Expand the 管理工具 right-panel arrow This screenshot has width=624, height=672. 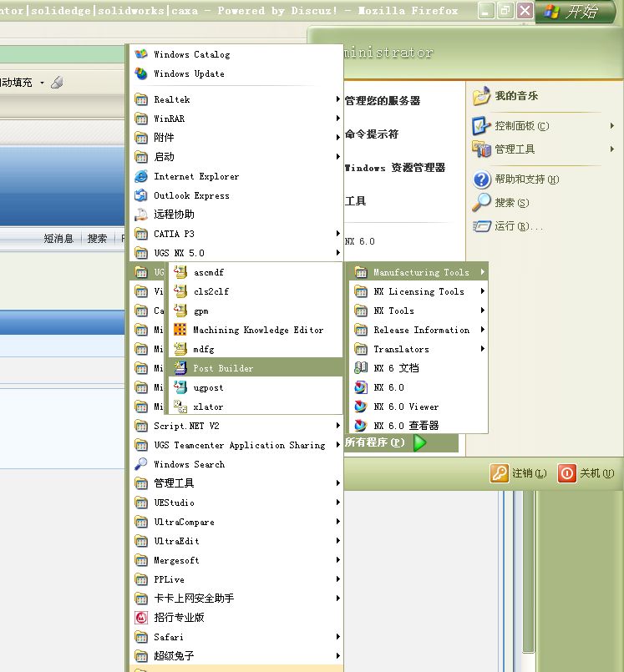click(612, 149)
